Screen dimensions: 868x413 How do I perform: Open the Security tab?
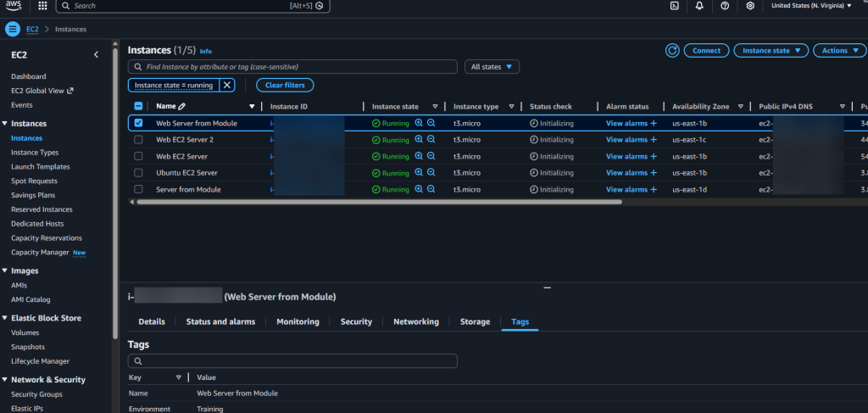point(356,322)
